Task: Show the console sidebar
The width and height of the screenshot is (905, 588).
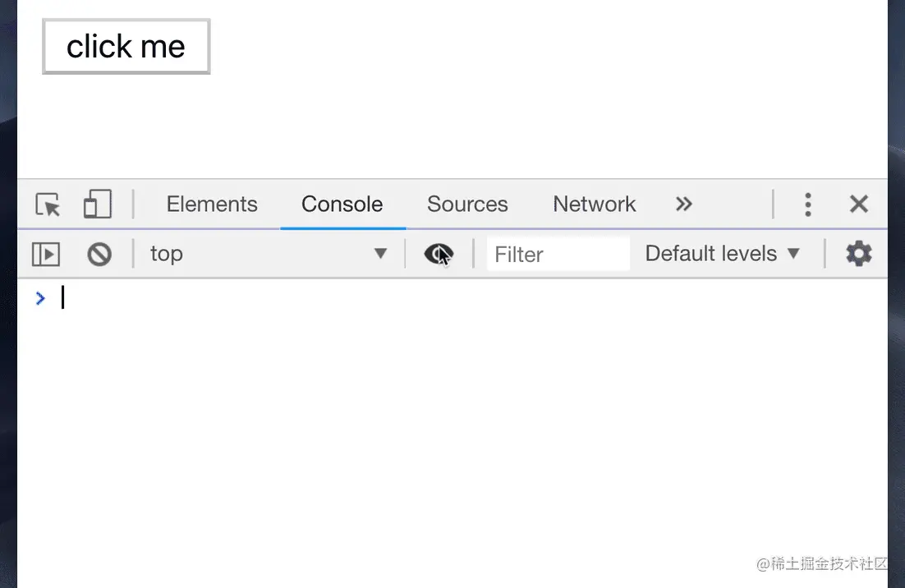Action: tap(46, 255)
